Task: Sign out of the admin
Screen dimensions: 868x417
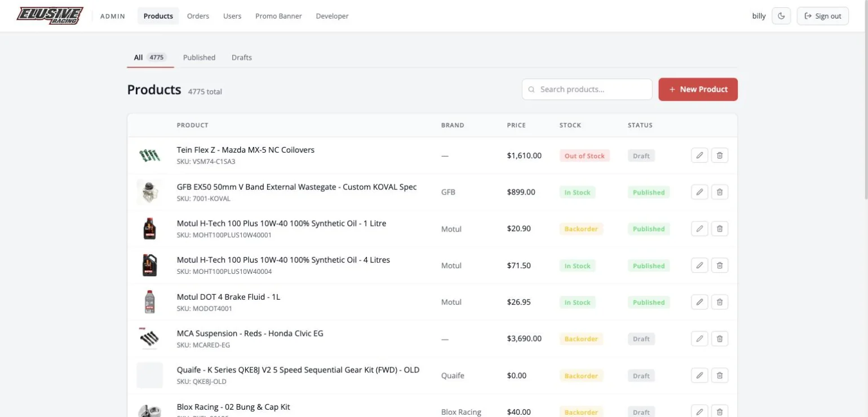Action: pos(822,16)
